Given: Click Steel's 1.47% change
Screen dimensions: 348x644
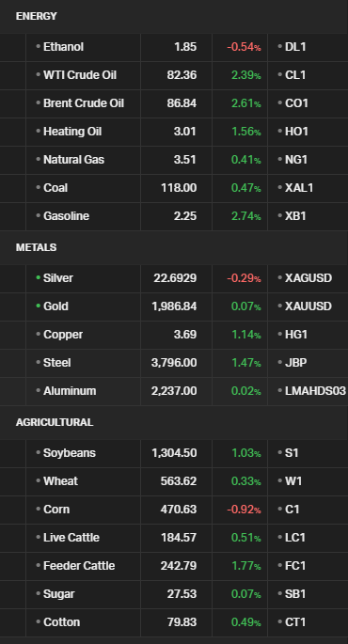Looking at the screenshot, I should click(x=246, y=363).
